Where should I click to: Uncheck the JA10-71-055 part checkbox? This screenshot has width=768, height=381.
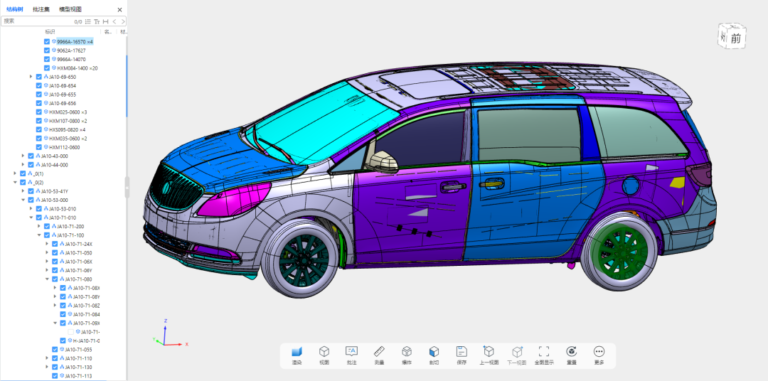(54, 350)
